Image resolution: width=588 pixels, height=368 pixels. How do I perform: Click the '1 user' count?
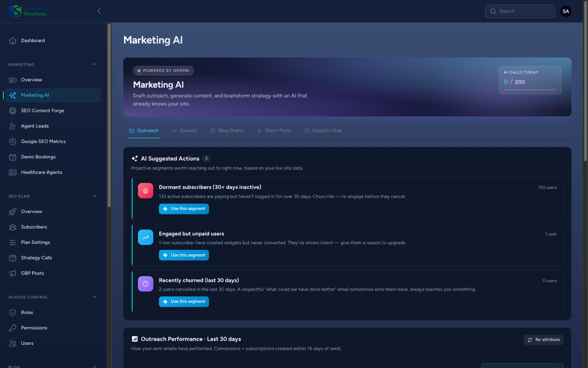(551, 234)
